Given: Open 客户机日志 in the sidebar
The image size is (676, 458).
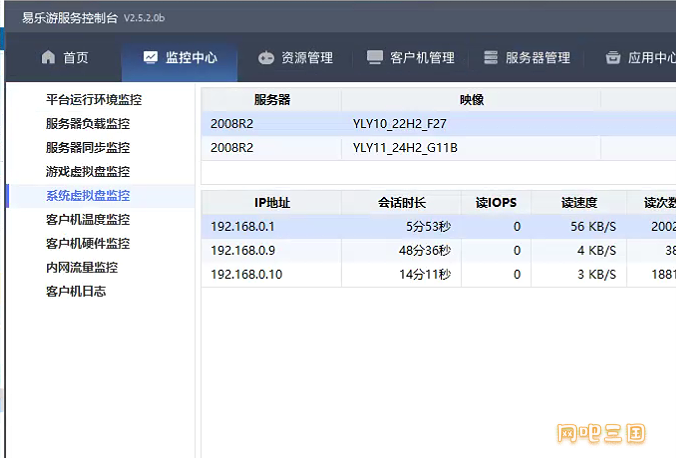Looking at the screenshot, I should 76,291.
